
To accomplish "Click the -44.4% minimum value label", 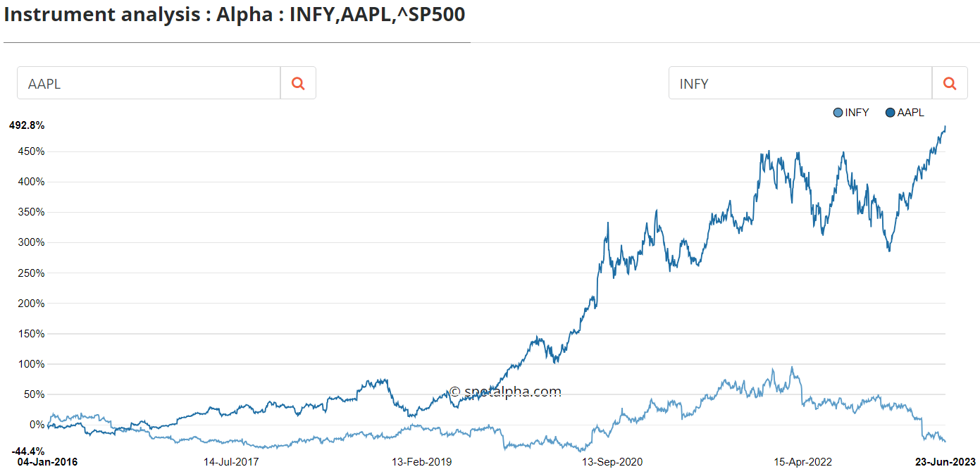I will tap(28, 451).
